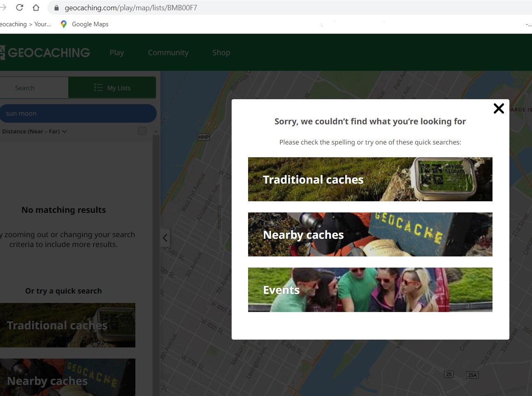Dismiss the dialog with the X button

pyautogui.click(x=499, y=108)
